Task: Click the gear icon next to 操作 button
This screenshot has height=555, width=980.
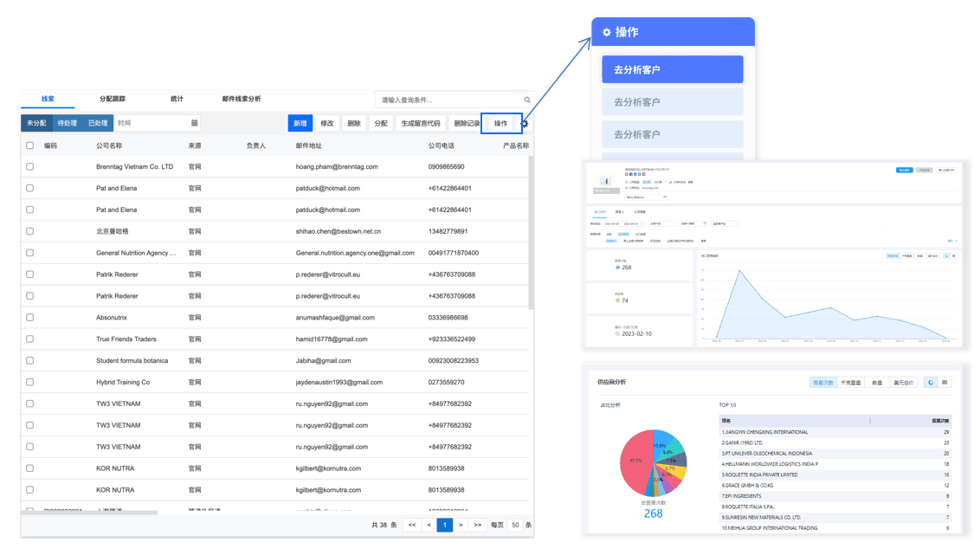Action: pyautogui.click(x=524, y=123)
